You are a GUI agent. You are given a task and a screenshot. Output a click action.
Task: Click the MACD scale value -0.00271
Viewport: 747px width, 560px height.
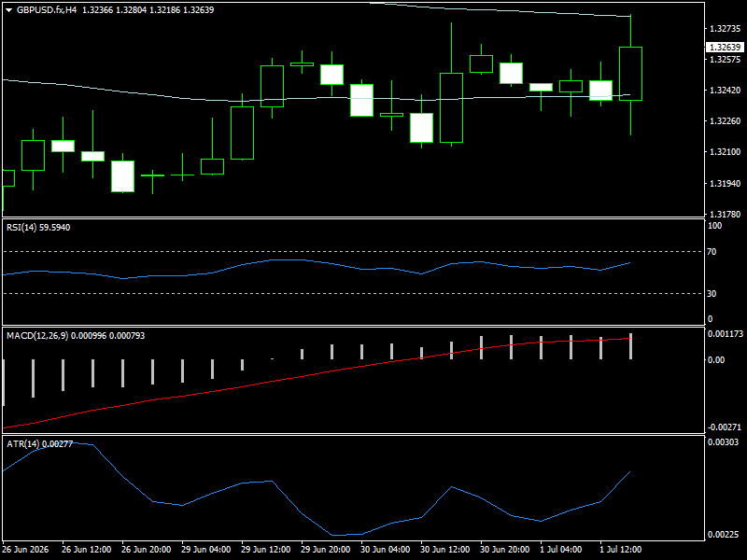pyautogui.click(x=725, y=427)
